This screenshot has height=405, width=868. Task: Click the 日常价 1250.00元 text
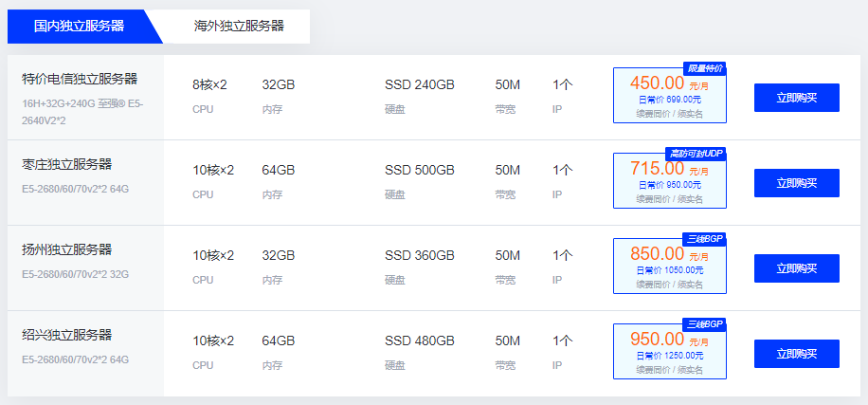(670, 355)
